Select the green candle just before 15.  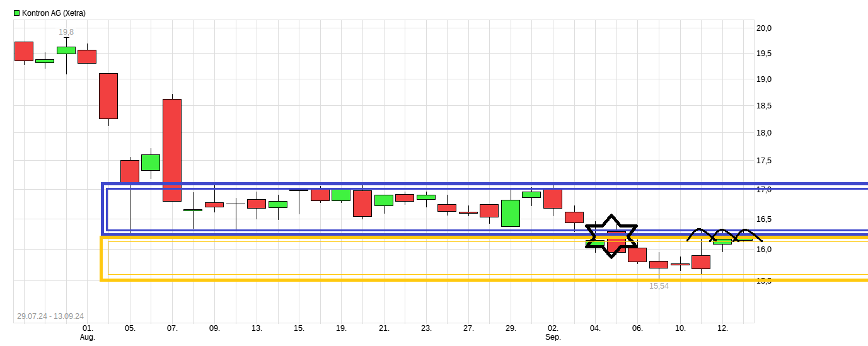pyautogui.click(x=278, y=204)
